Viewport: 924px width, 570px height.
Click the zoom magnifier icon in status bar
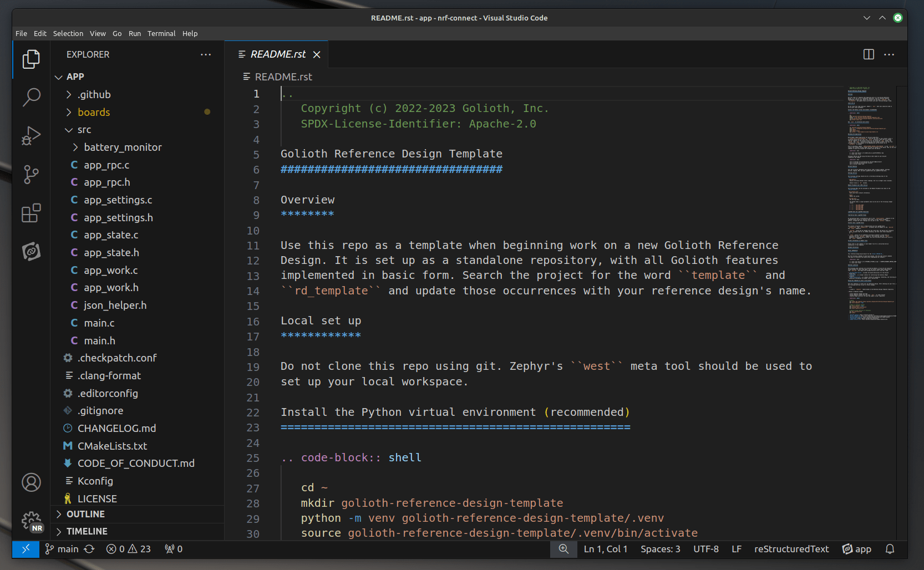(x=563, y=549)
